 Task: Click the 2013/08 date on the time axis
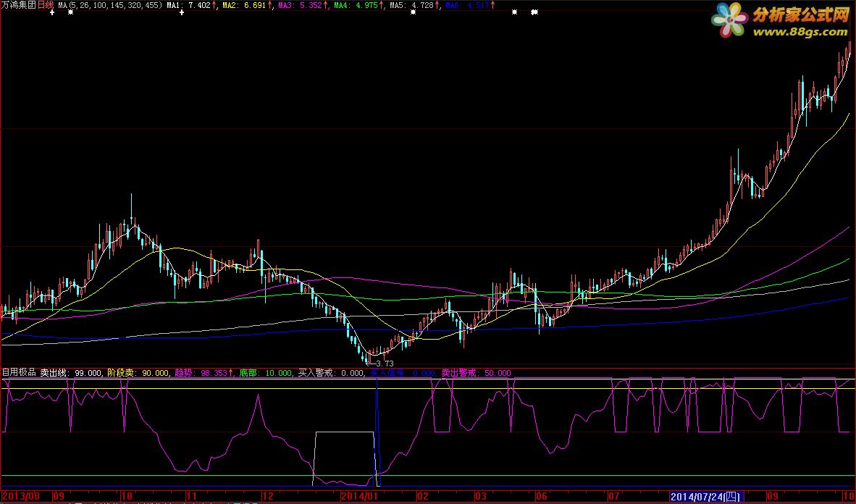[21, 496]
